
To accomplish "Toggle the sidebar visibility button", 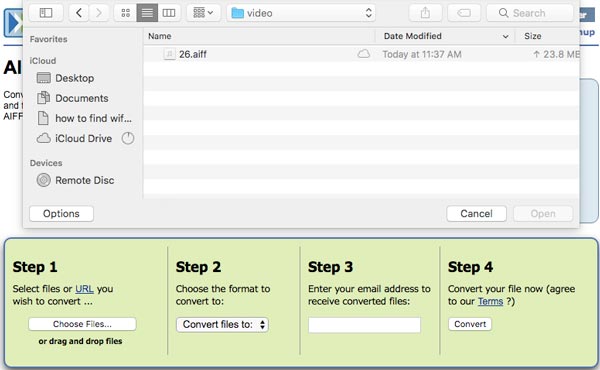I will [46, 13].
